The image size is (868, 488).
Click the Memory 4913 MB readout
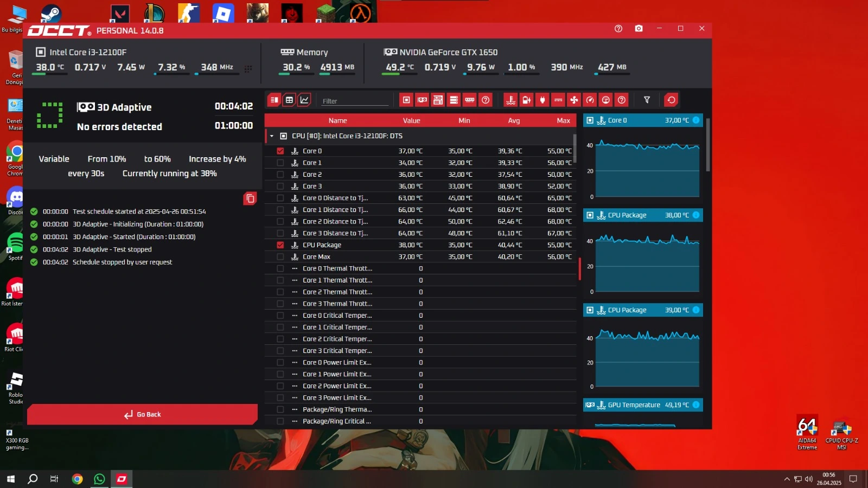coord(337,67)
